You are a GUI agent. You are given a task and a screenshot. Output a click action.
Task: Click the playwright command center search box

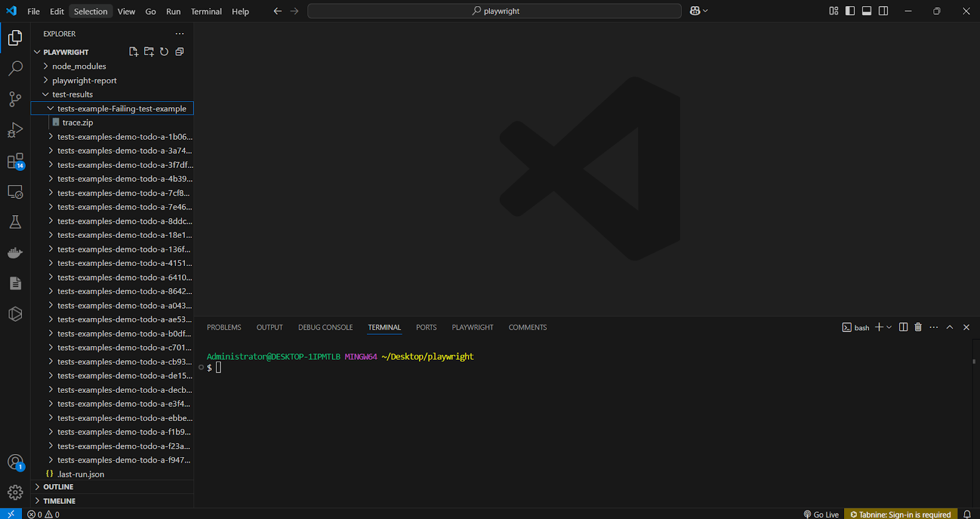[x=494, y=11]
